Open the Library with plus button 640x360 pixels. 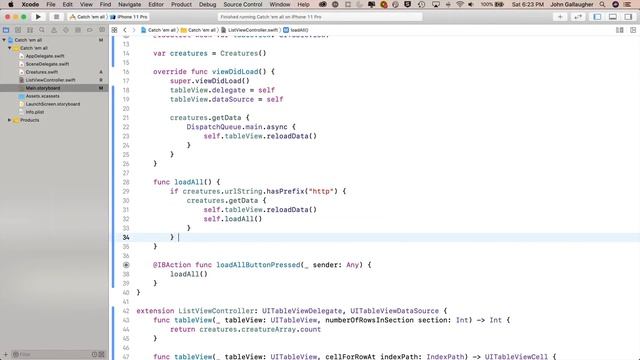click(560, 17)
